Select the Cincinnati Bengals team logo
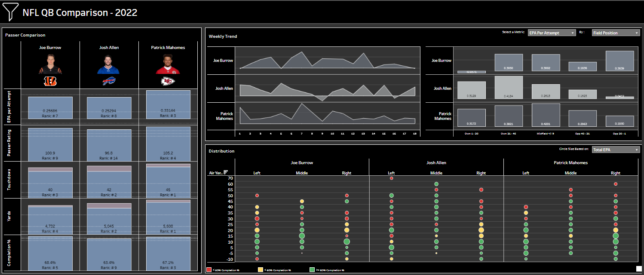 tap(50, 81)
